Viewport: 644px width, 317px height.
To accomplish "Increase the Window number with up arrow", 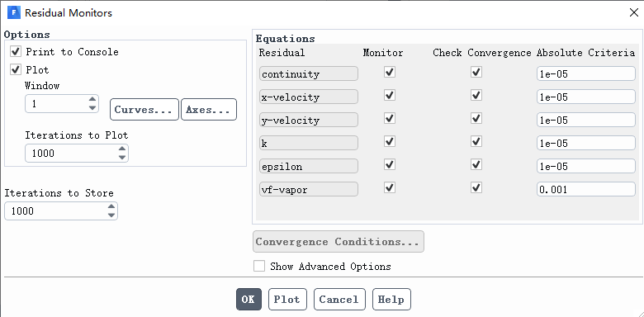I will (x=92, y=99).
